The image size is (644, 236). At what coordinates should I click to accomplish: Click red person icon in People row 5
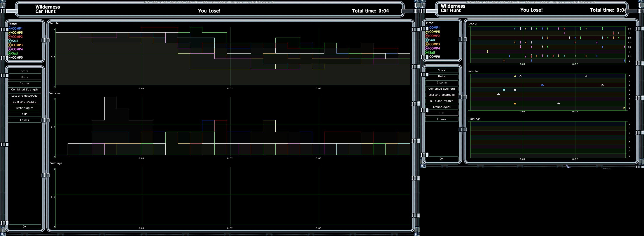[613, 33]
